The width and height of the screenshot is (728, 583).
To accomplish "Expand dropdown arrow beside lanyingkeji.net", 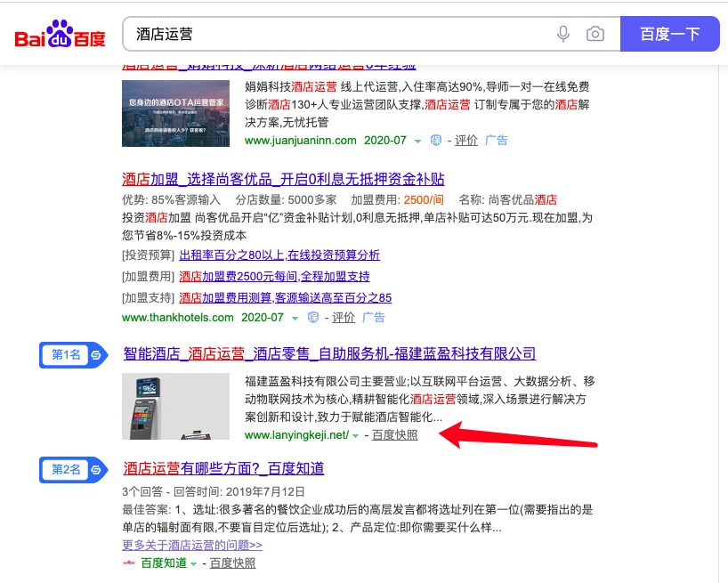I will [356, 436].
